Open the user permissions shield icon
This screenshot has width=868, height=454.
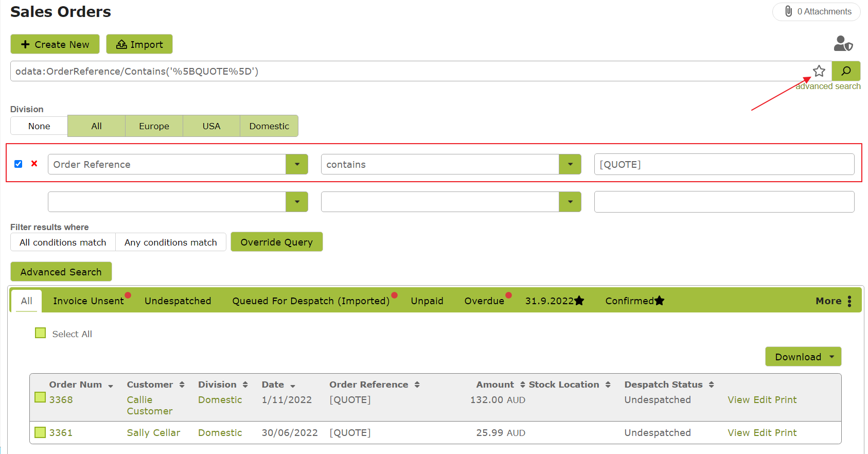click(x=843, y=44)
